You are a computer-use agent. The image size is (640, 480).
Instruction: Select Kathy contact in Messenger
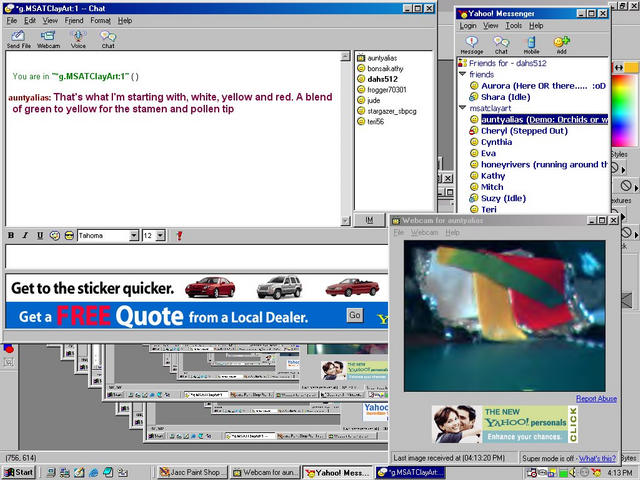pos(493,176)
